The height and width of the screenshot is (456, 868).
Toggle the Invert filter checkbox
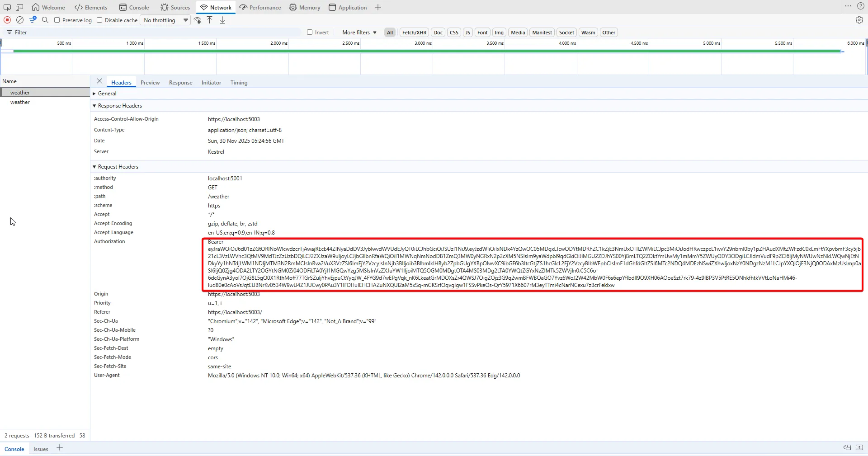pos(309,32)
